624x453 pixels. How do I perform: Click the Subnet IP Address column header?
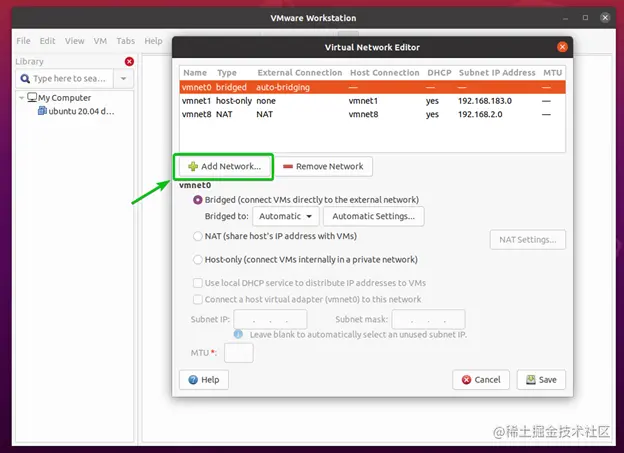[x=497, y=73]
